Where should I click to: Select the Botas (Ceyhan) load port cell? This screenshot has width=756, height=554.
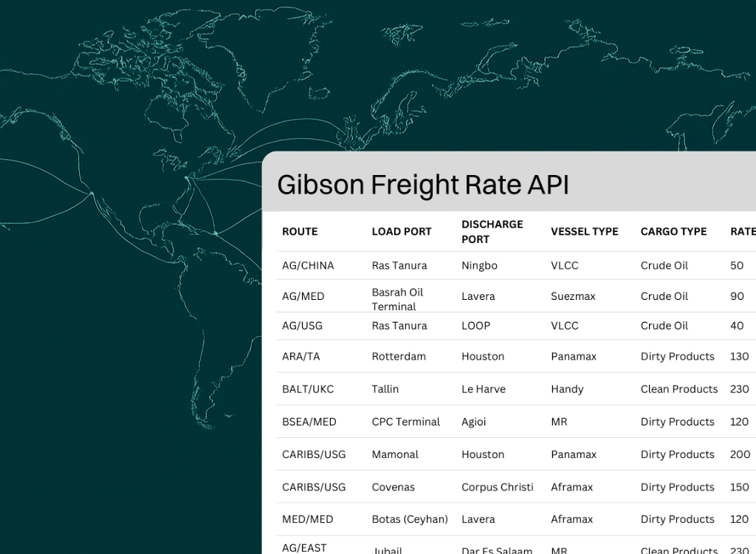point(410,519)
